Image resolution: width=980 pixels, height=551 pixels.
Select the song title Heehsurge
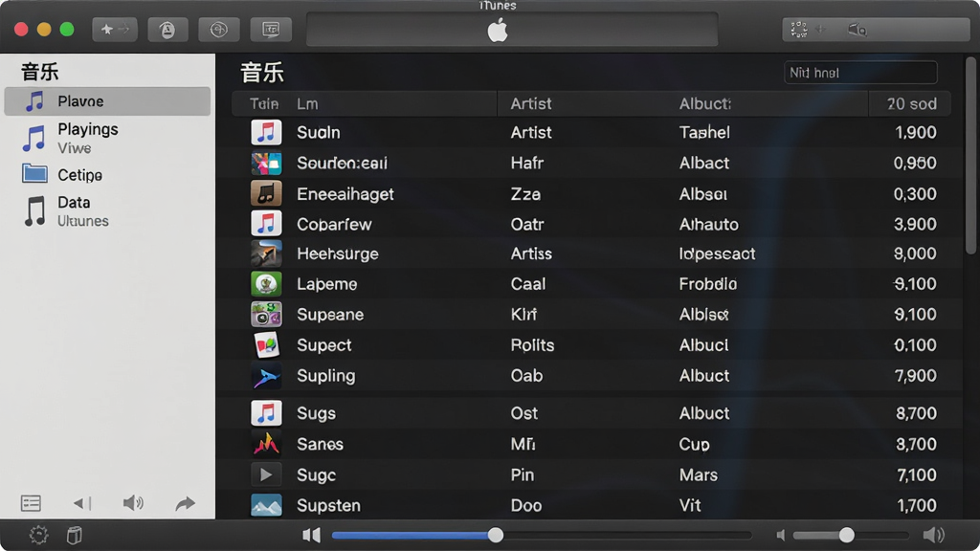click(338, 253)
